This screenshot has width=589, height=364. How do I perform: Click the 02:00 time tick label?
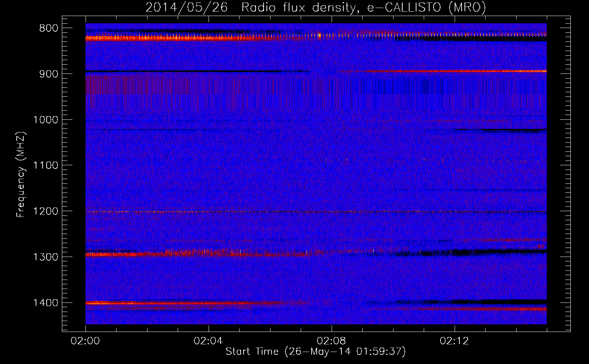pyautogui.click(x=85, y=341)
